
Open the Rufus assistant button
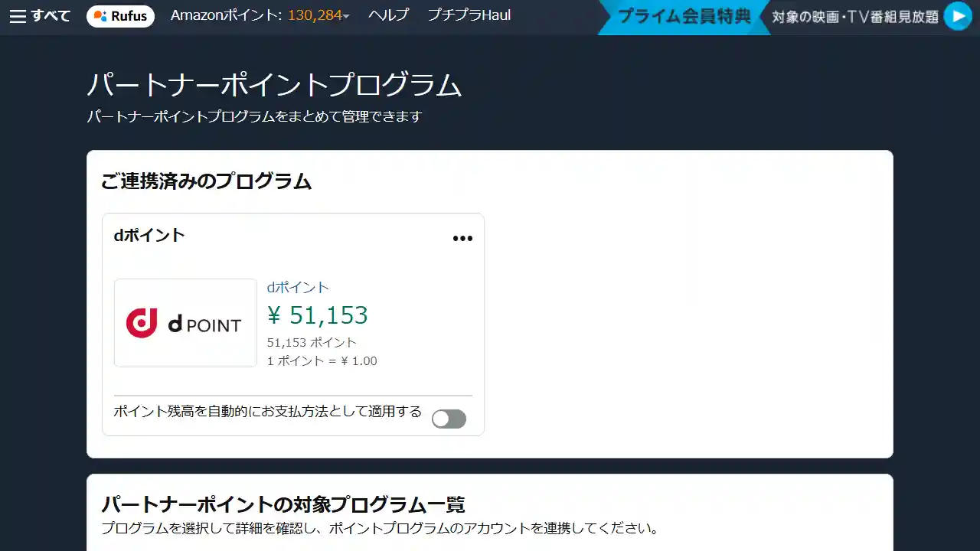coord(120,16)
